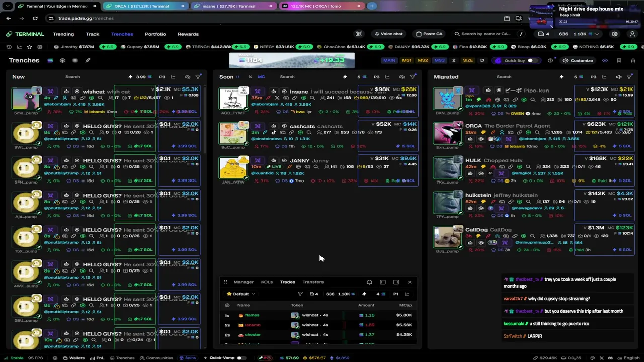Toggle sound mute in New column header
644x362 pixels.
tap(187, 77)
